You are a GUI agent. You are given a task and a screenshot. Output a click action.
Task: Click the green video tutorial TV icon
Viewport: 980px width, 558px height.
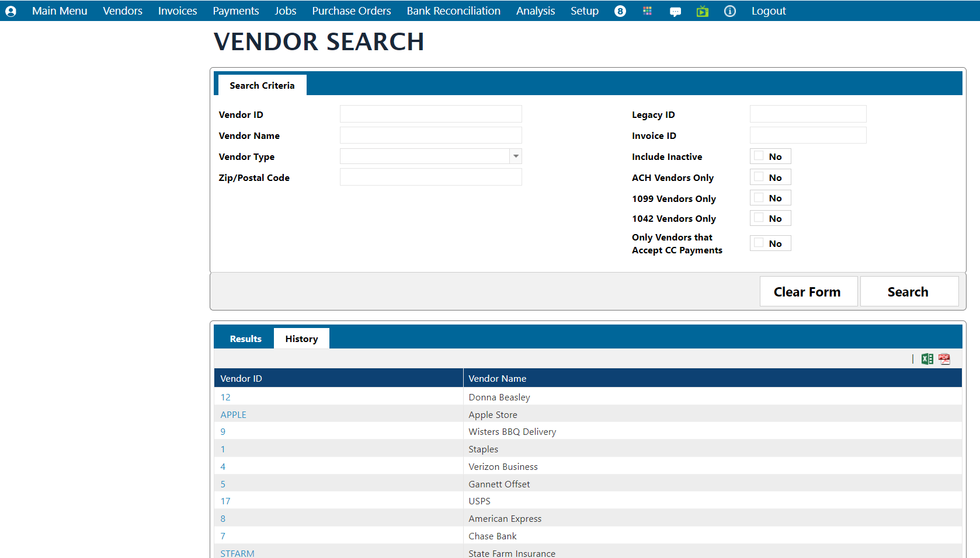(x=703, y=11)
